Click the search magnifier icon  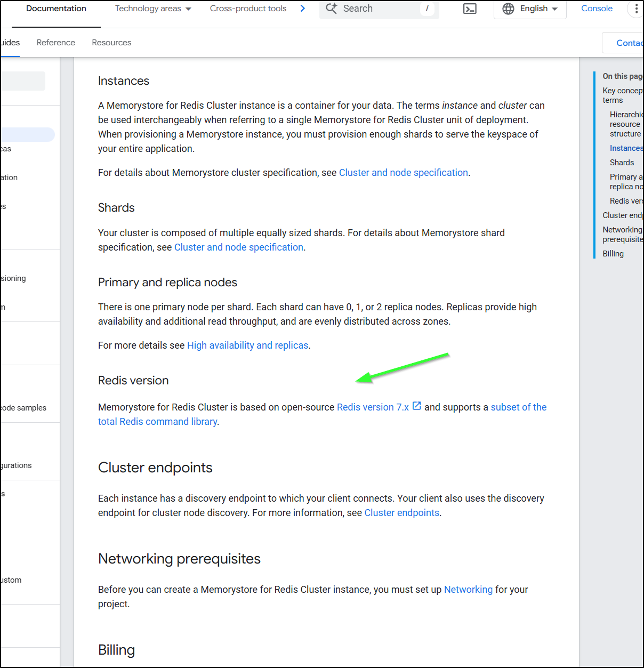(331, 9)
